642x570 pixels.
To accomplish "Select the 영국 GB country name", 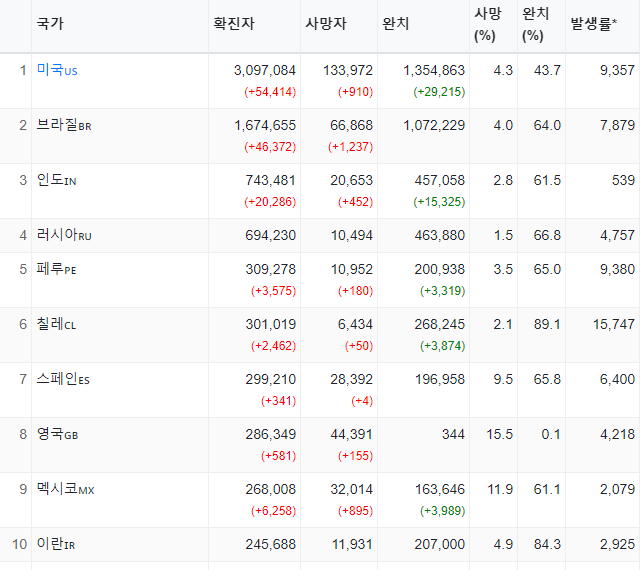I will click(57, 434).
